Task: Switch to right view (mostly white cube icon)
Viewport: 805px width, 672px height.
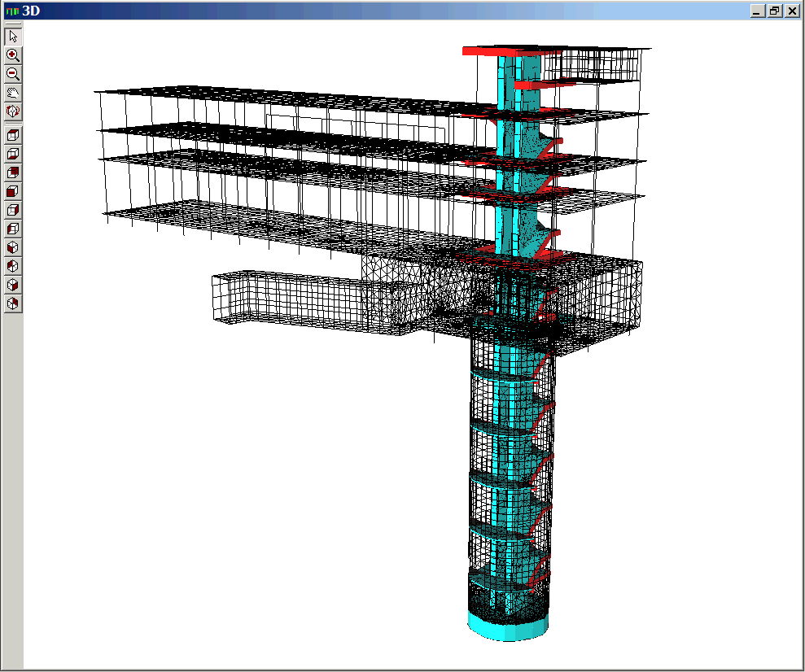Action: [x=13, y=211]
